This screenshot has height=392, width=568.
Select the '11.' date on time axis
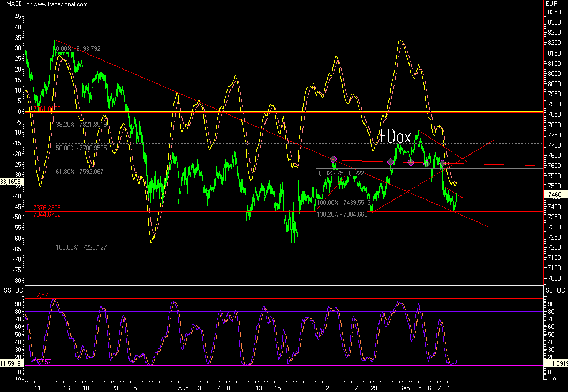pos(38,388)
